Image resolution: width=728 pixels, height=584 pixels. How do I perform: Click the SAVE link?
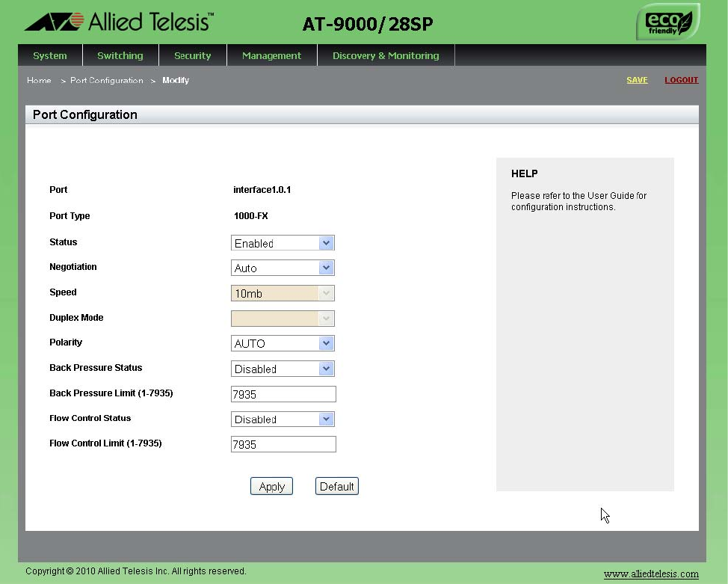point(637,80)
